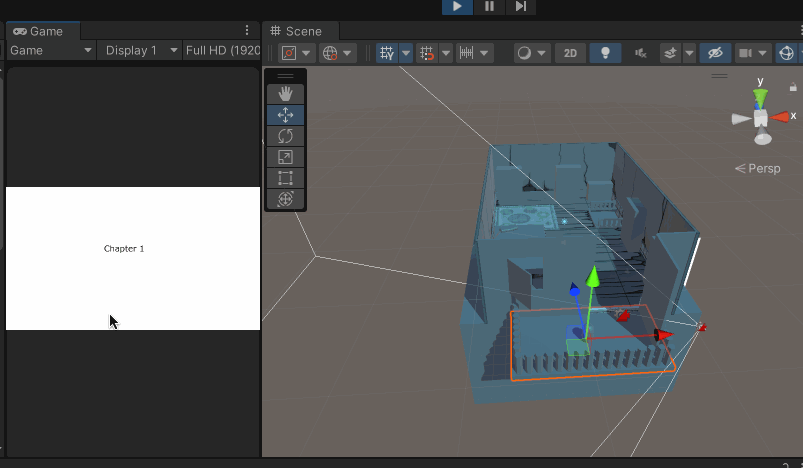The height and width of the screenshot is (468, 803).
Task: Click the Step frame button
Action: coord(520,6)
